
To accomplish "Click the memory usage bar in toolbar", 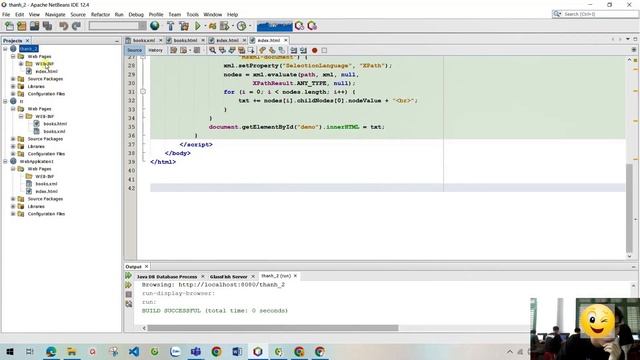I will [275, 26].
